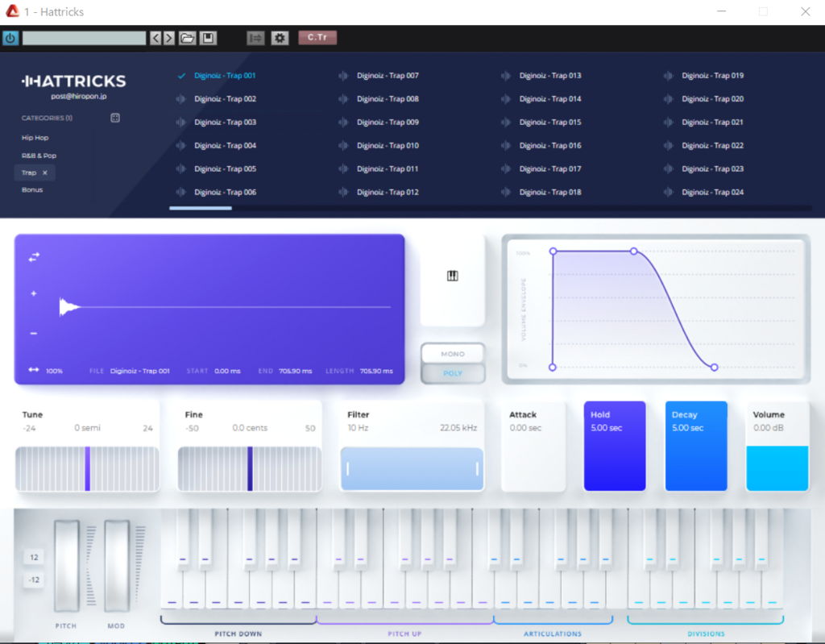The width and height of the screenshot is (825, 644).
Task: Click the keyboard mapping piano icon
Action: [453, 276]
